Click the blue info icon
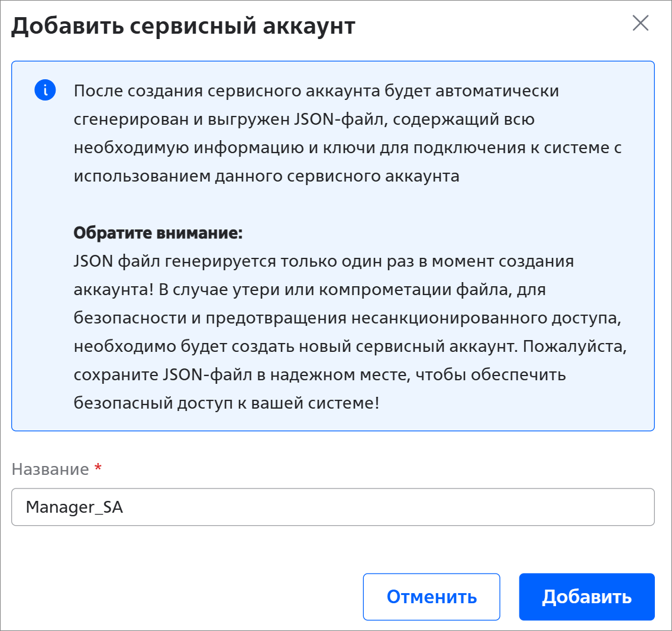 [x=45, y=90]
